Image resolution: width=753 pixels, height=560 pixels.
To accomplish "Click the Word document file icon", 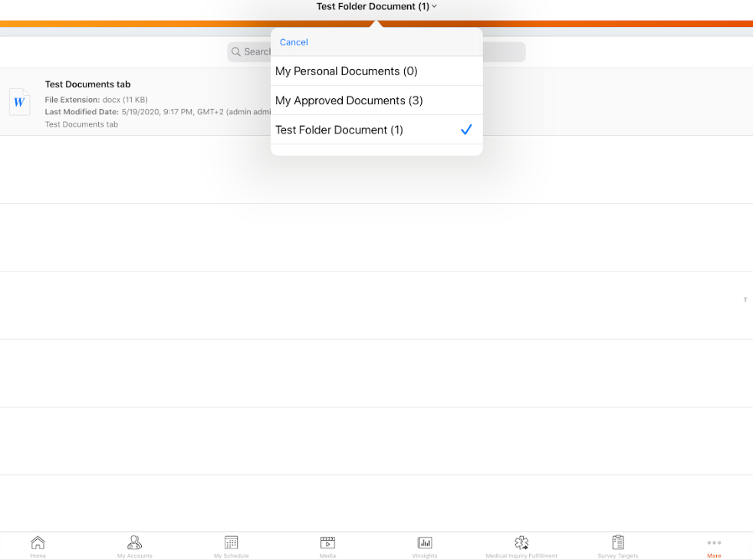I will [19, 102].
